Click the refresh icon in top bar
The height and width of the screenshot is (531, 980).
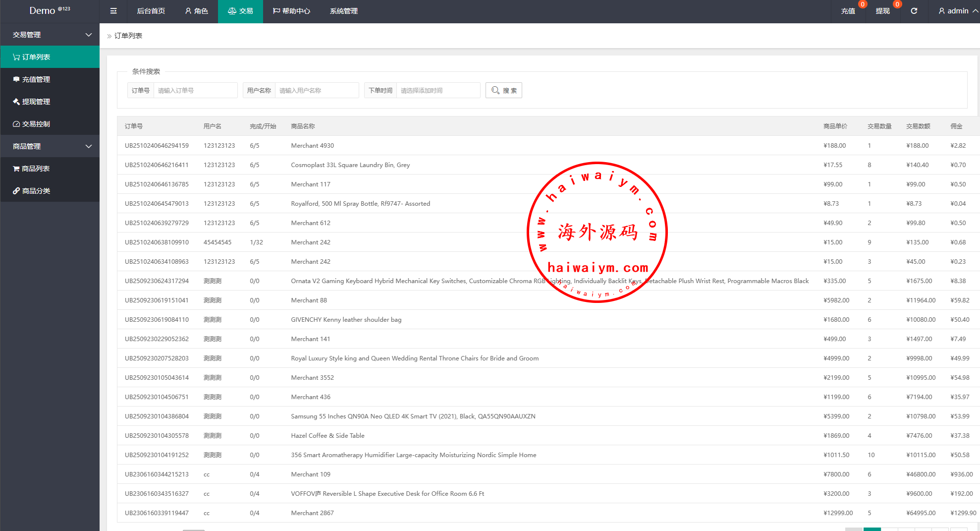pos(914,11)
